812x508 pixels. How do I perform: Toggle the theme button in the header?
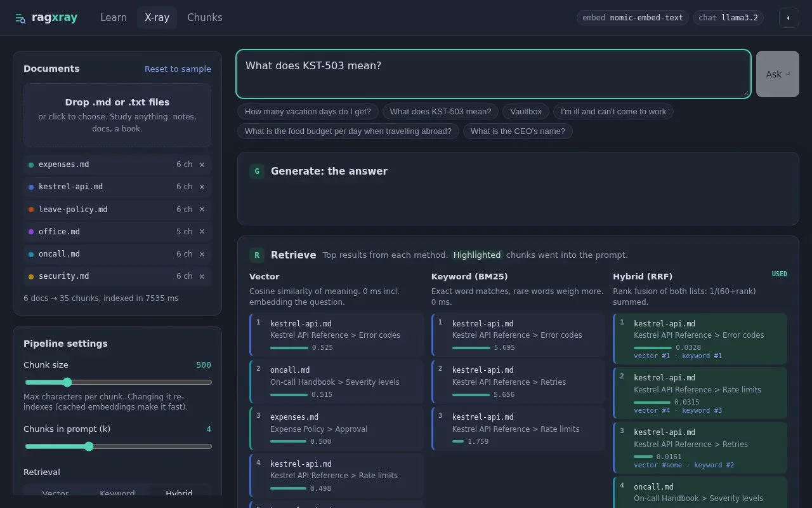pos(789,18)
